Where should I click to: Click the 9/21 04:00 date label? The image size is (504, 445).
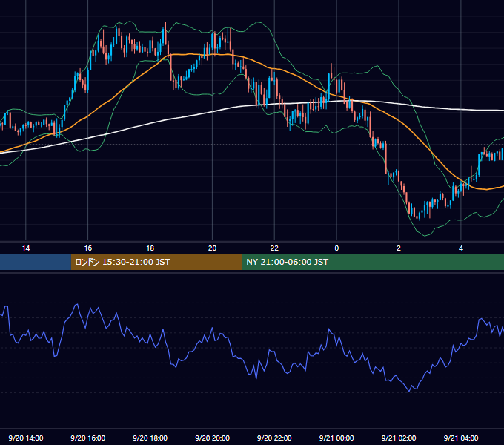pos(461,438)
